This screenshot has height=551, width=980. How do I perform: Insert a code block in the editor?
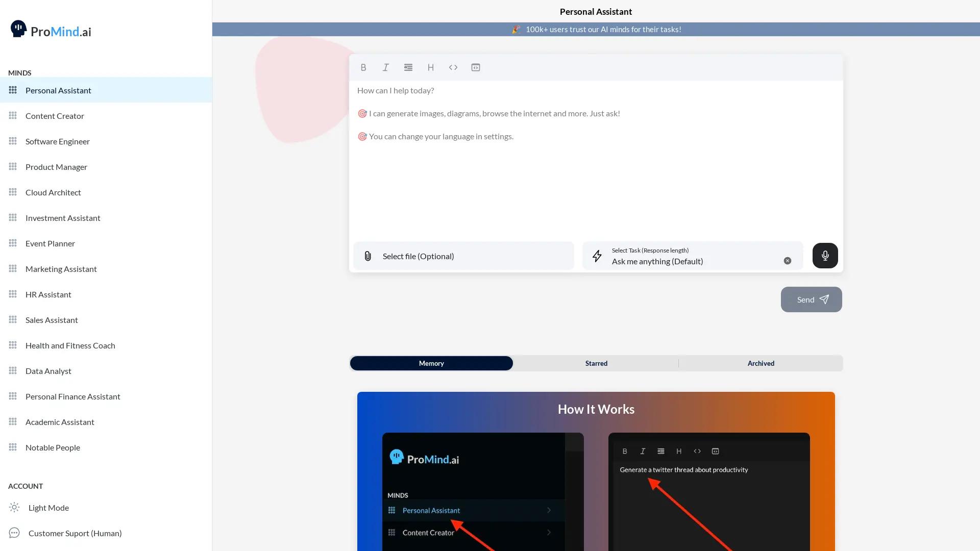click(475, 67)
